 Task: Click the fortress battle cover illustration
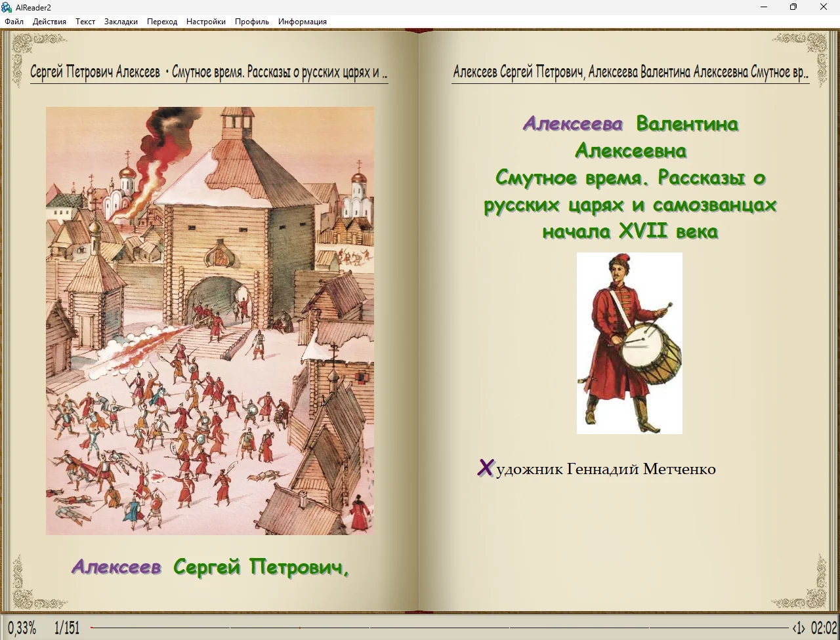tap(209, 321)
